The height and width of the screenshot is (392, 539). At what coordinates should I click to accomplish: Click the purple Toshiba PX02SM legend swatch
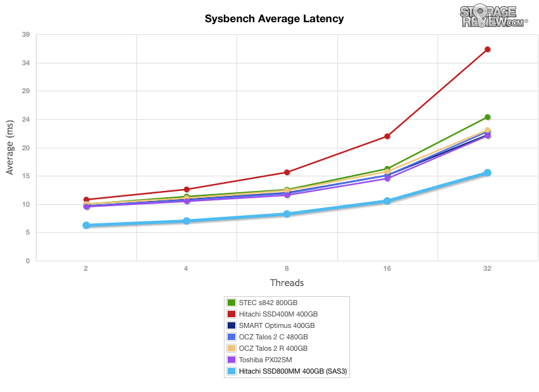(231, 360)
